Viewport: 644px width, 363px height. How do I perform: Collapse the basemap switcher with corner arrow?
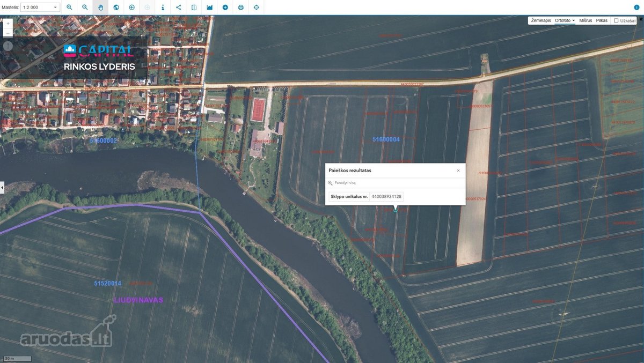coord(641,19)
